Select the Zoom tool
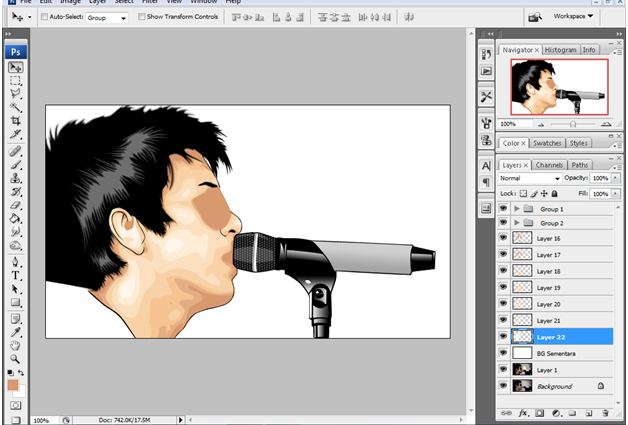This screenshot has height=425, width=628. pyautogui.click(x=16, y=359)
